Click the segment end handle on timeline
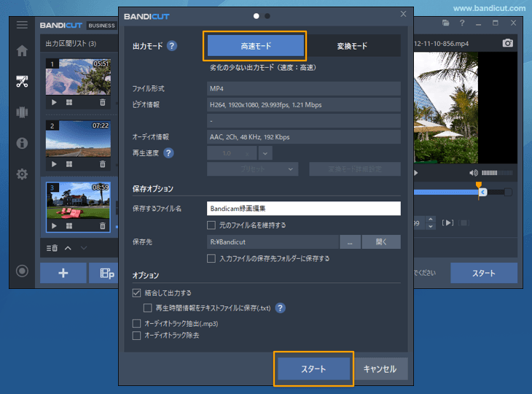The width and height of the screenshot is (532, 394). coord(482,192)
